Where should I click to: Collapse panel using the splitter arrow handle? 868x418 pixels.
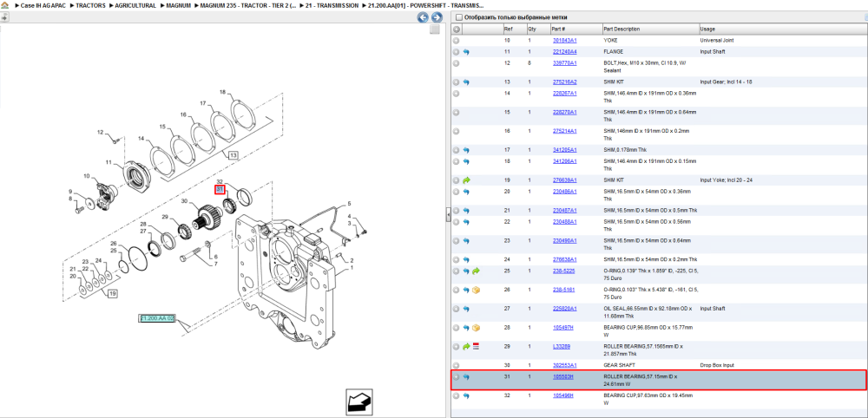449,216
